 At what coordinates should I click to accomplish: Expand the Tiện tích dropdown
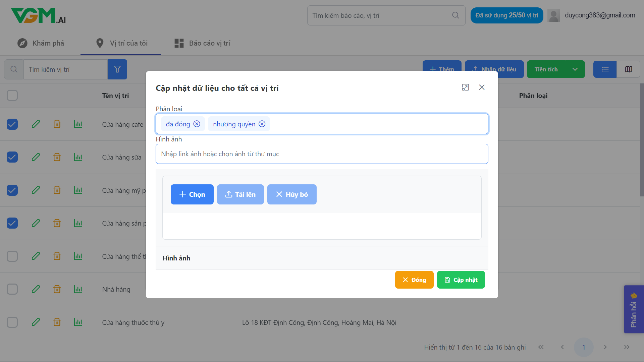tap(575, 69)
